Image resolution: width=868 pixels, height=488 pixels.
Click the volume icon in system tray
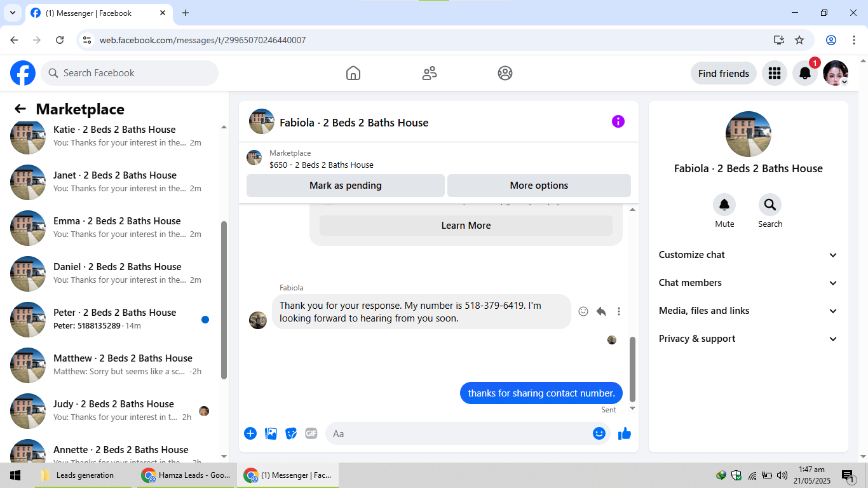[782, 475]
